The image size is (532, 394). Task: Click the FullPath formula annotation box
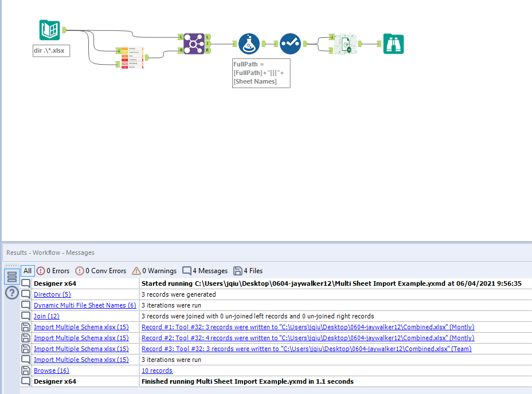click(x=261, y=73)
